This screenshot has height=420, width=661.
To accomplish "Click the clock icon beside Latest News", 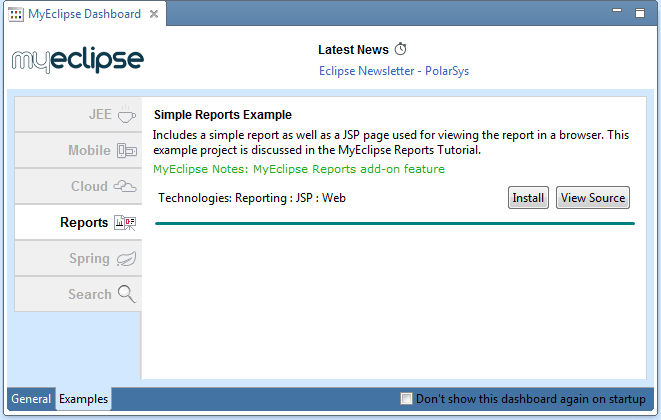I will [x=401, y=49].
